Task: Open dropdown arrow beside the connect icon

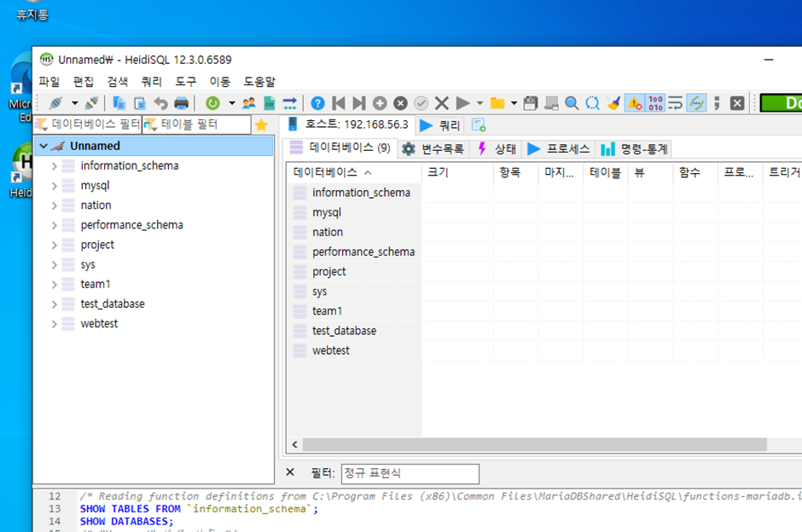Action: click(x=75, y=103)
